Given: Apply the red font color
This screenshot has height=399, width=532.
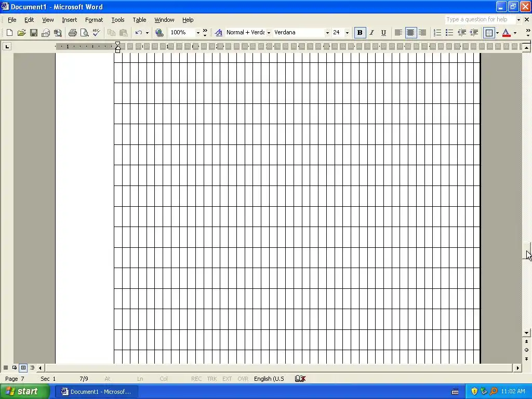Looking at the screenshot, I should tap(506, 33).
